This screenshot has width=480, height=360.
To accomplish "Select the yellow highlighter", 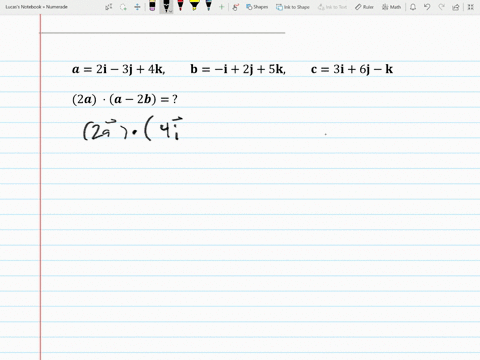I will click(x=194, y=6).
